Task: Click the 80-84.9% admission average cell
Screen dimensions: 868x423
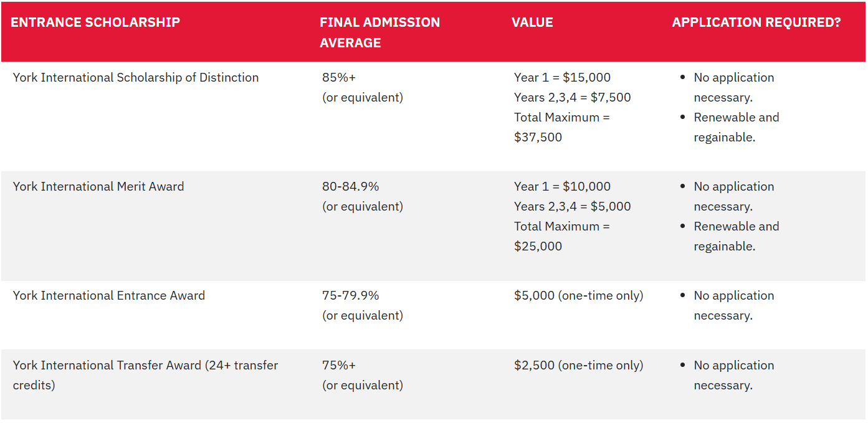Action: pos(362,196)
